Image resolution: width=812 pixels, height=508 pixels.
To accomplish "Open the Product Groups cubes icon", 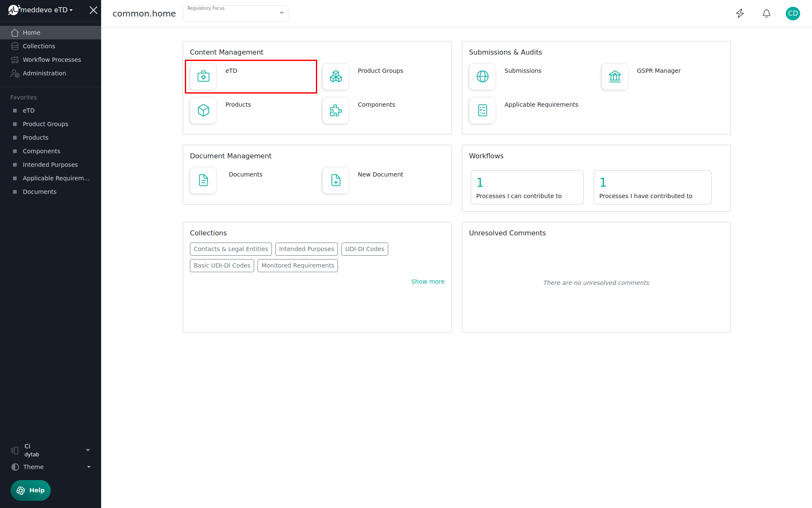I will pos(336,77).
